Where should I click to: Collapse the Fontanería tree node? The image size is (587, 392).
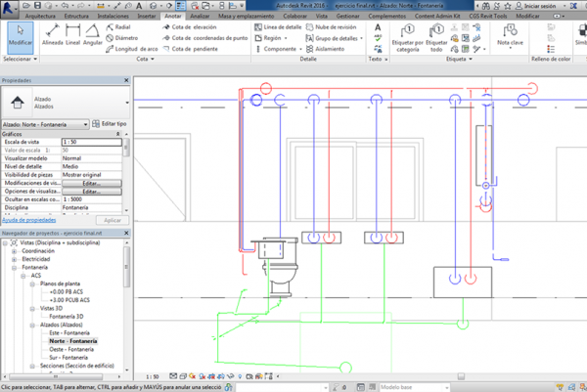(x=16, y=267)
